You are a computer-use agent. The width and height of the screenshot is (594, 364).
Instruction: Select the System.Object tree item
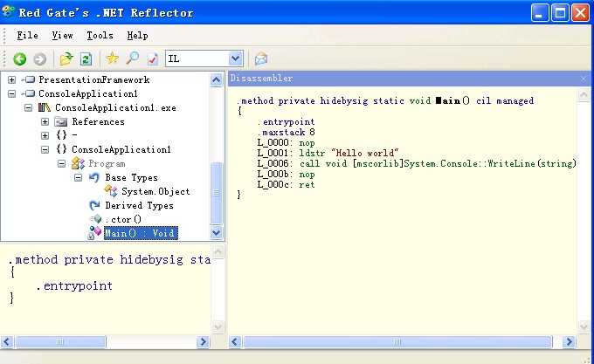[155, 191]
